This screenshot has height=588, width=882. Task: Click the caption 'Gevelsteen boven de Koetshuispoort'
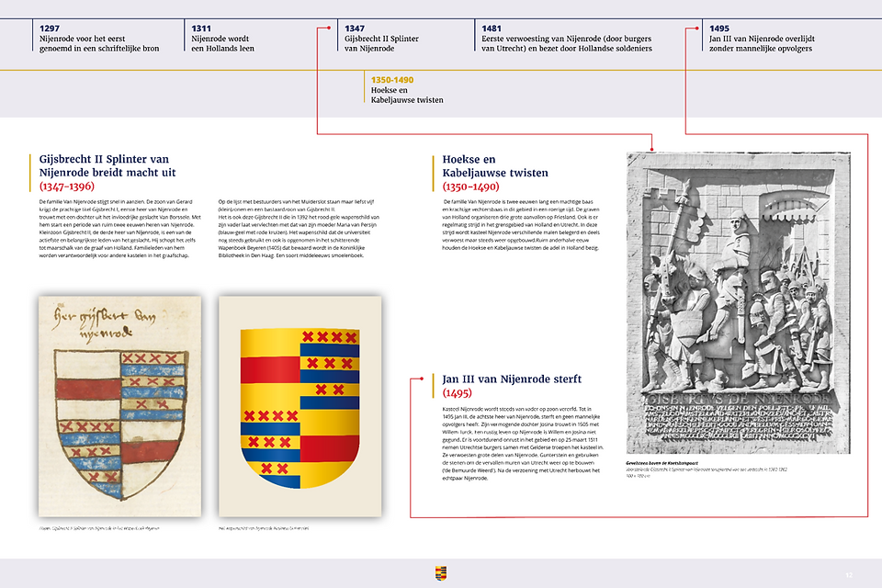tap(662, 463)
